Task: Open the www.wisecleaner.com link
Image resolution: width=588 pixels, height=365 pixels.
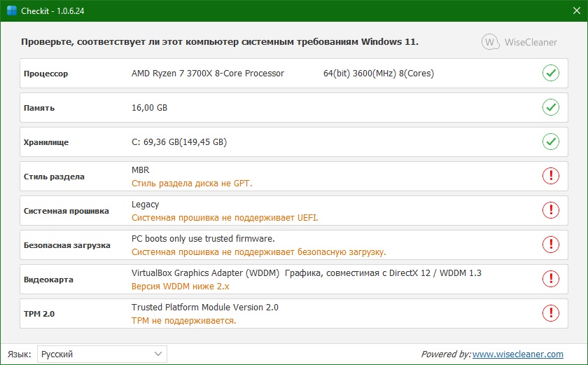Action: (517, 354)
